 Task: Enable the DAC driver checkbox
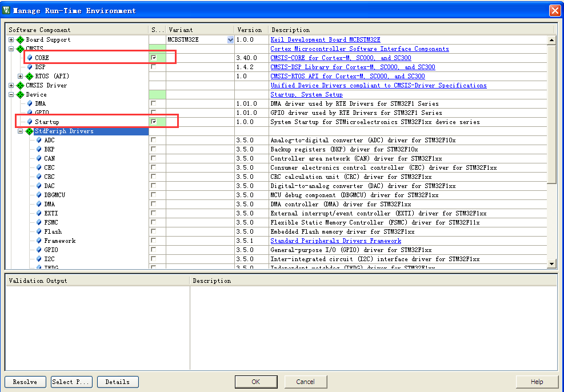pyautogui.click(x=154, y=186)
